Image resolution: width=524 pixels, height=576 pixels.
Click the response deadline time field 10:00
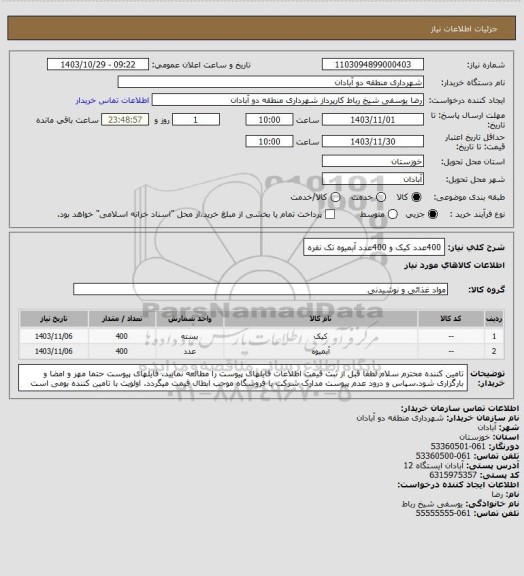click(x=269, y=120)
